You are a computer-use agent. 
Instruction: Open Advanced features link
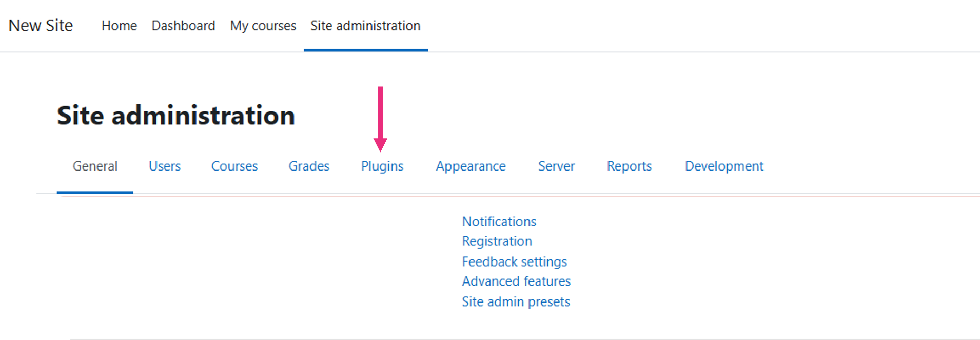coord(516,281)
